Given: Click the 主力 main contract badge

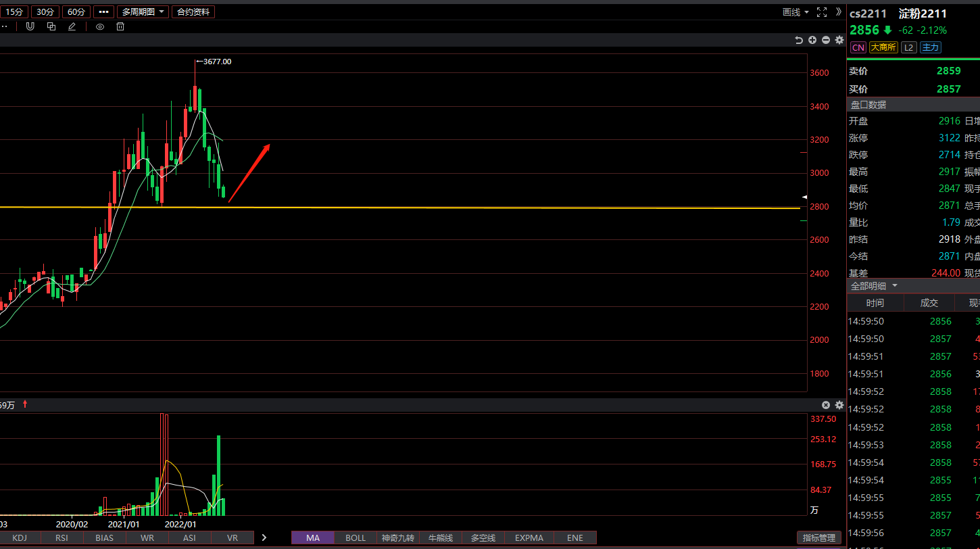Looking at the screenshot, I should coord(930,47).
